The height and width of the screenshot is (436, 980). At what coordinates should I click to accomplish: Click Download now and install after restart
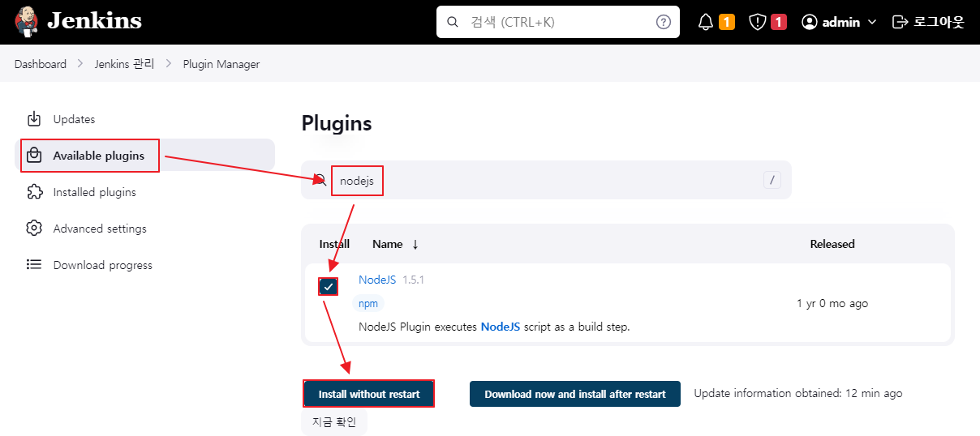point(575,394)
